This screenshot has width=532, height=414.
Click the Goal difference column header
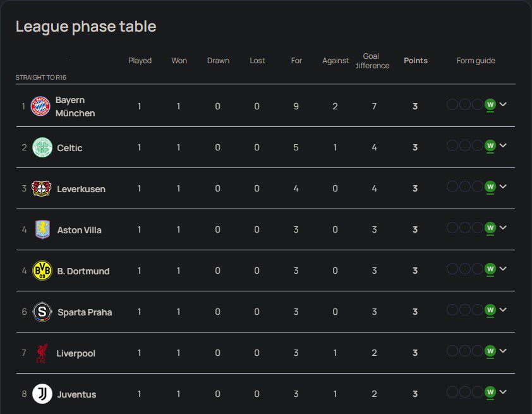pyautogui.click(x=372, y=61)
